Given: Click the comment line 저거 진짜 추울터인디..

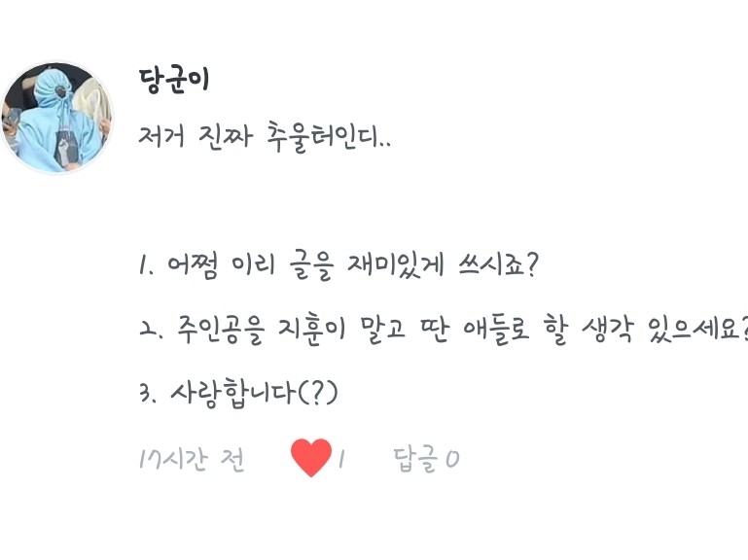Looking at the screenshot, I should (x=266, y=137).
